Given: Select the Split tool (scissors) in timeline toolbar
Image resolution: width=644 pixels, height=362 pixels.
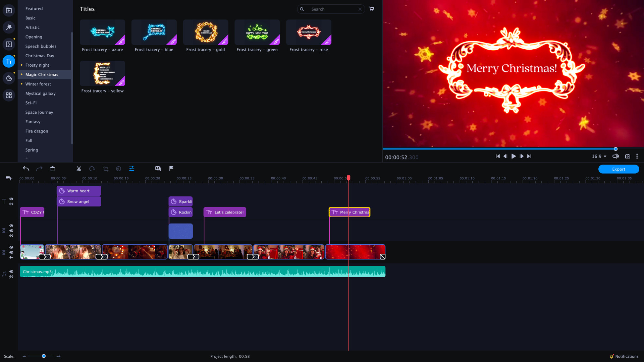Looking at the screenshot, I should tap(78, 169).
